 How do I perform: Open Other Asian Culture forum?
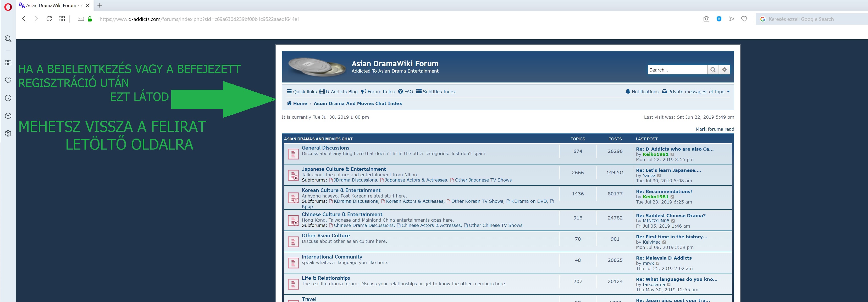tap(325, 235)
